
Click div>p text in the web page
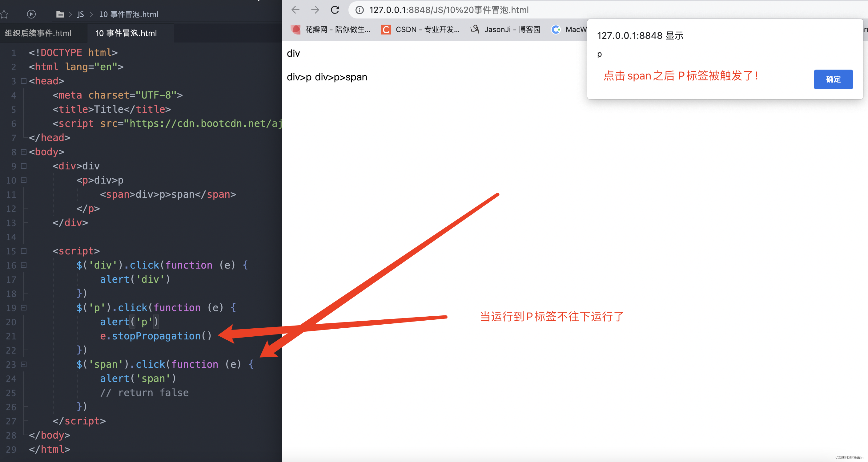tap(299, 77)
